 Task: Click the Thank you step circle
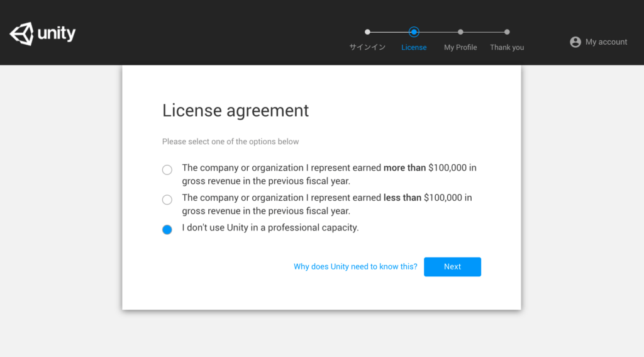click(x=507, y=32)
